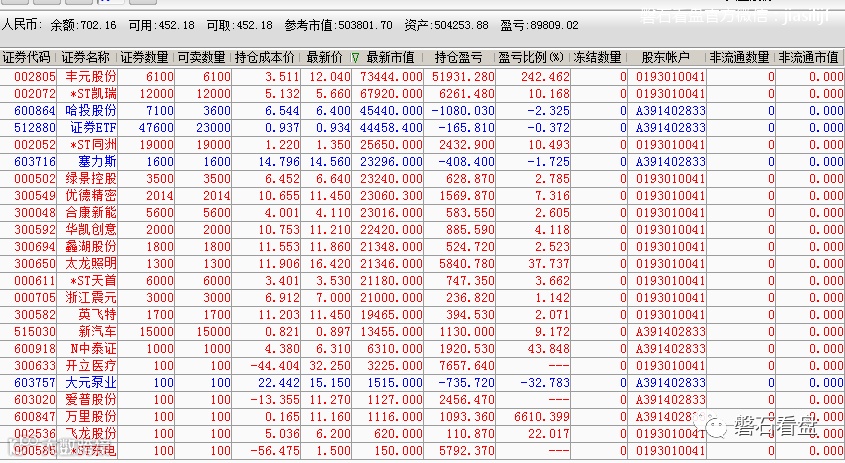Select the *ST同洲 stock name
Viewport: 845px width, 463px height.
click(x=93, y=144)
